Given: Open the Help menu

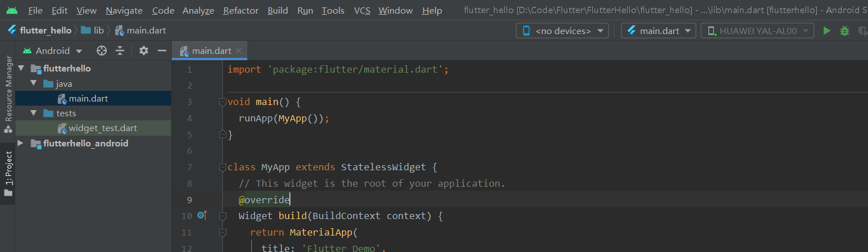Looking at the screenshot, I should [432, 10].
